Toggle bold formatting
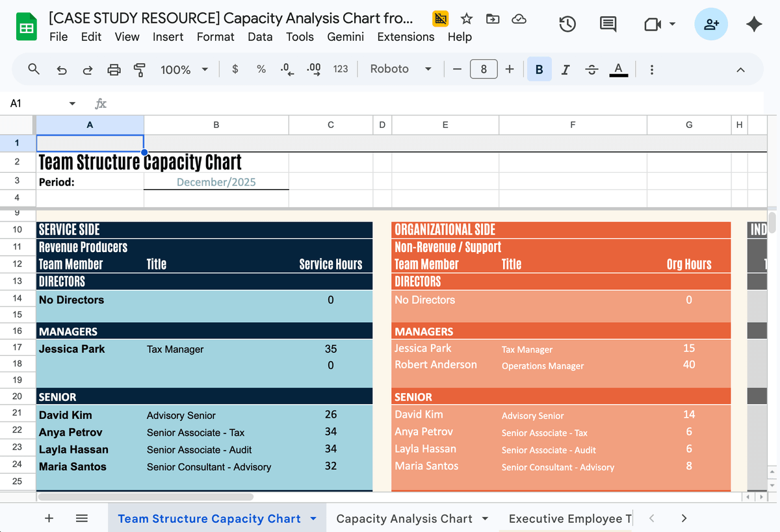780x532 pixels. point(539,69)
